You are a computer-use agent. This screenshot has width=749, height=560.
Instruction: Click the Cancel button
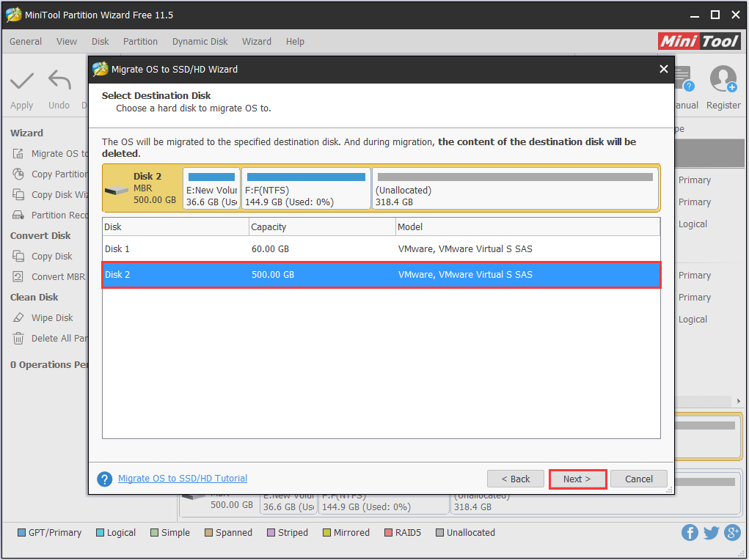coord(639,479)
